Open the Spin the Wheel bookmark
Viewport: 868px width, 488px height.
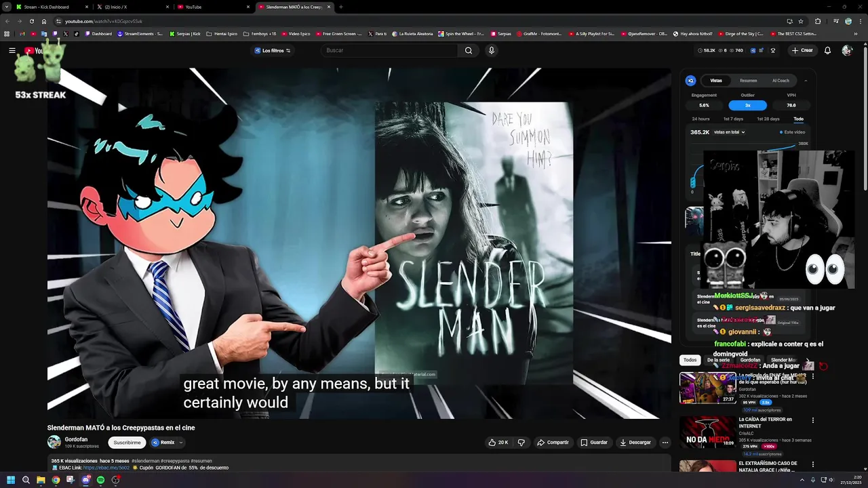(x=460, y=34)
